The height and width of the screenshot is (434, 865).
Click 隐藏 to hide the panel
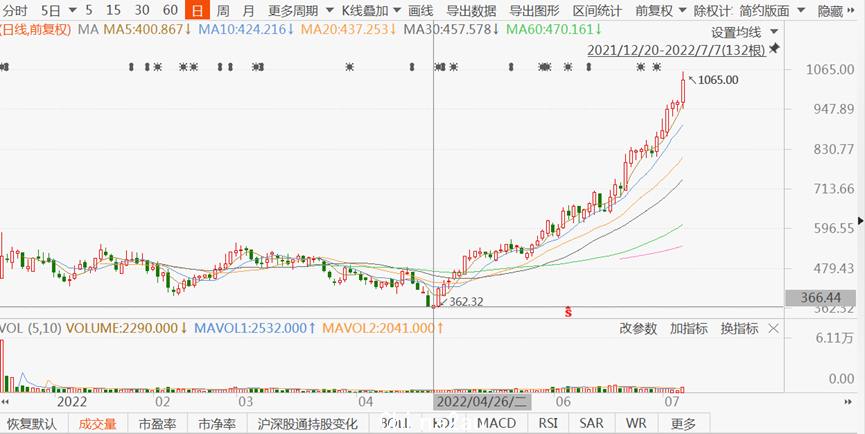coord(830,10)
